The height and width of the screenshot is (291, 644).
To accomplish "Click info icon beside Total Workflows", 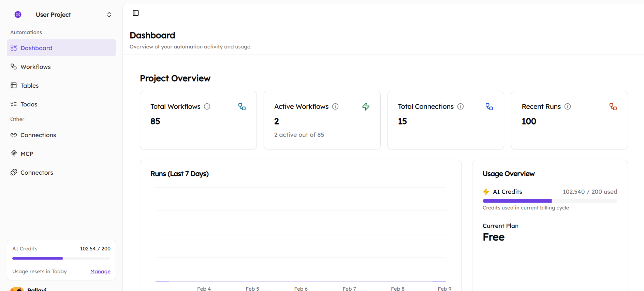I will coord(207,106).
